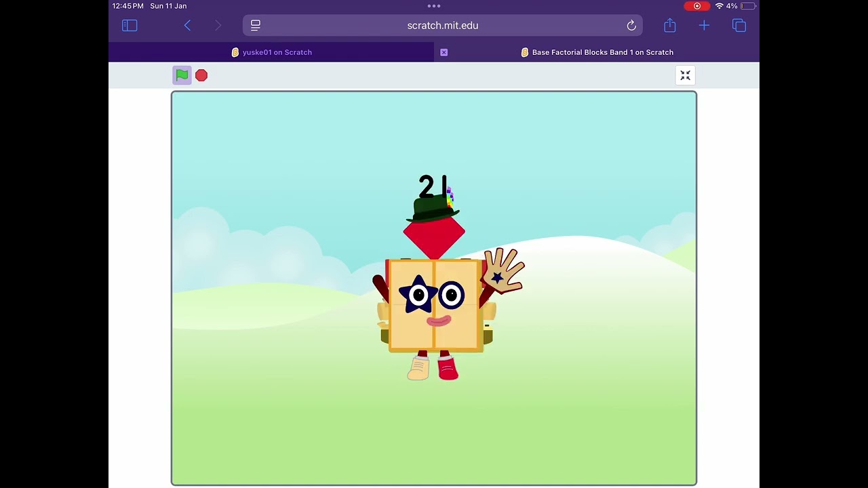Reload the scratch.mit.edu page
This screenshot has width=868, height=488.
pos(631,26)
